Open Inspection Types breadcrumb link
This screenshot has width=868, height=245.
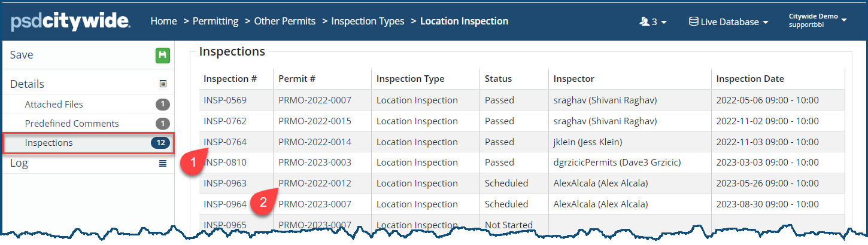tap(368, 22)
